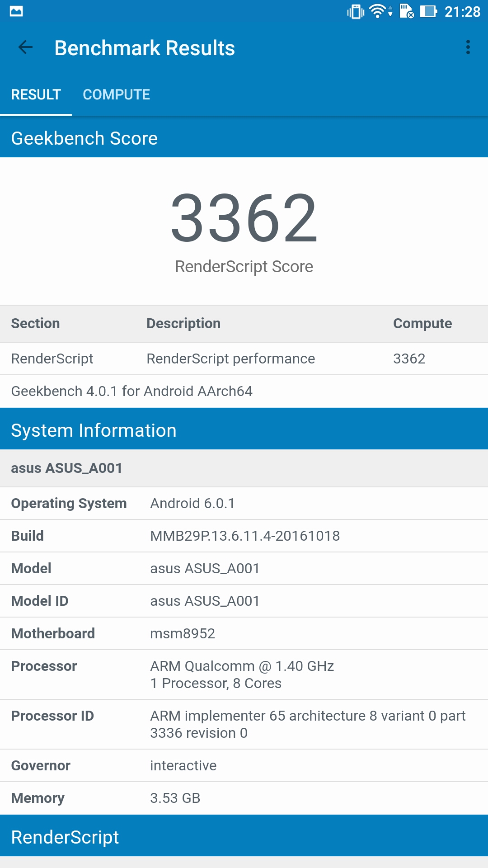Tap the Model ID label

pos(40,601)
